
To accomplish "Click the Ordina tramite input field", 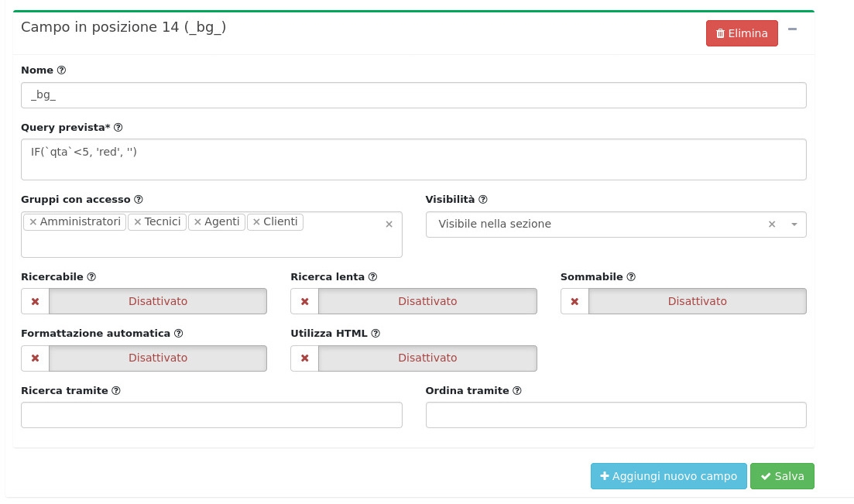I will point(616,415).
